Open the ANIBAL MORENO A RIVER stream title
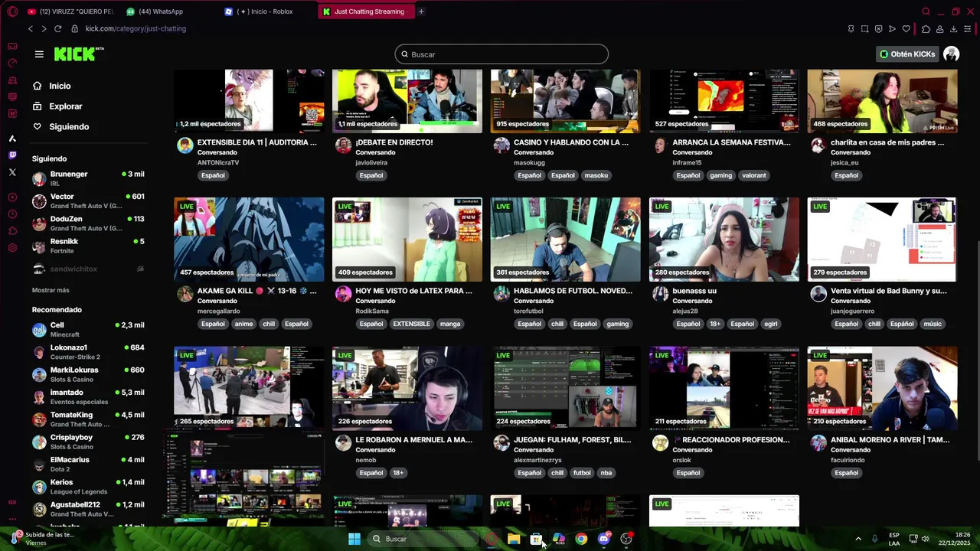Image resolution: width=980 pixels, height=551 pixels. 890,440
